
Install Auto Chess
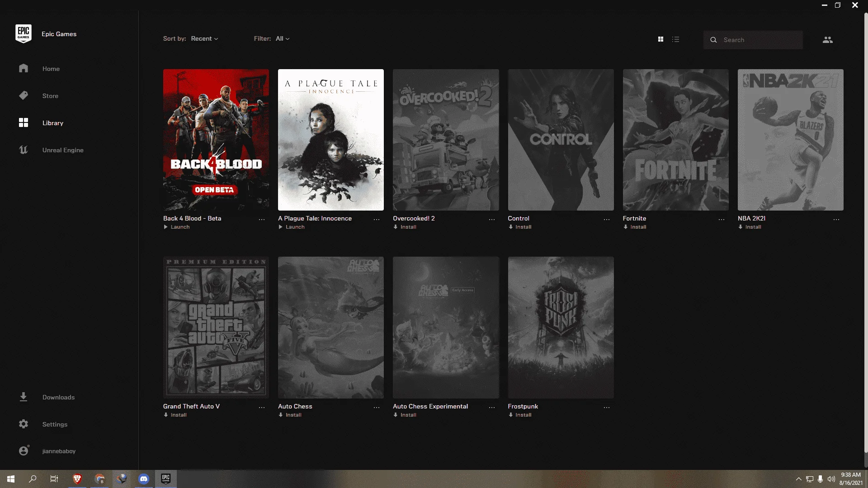coord(290,415)
